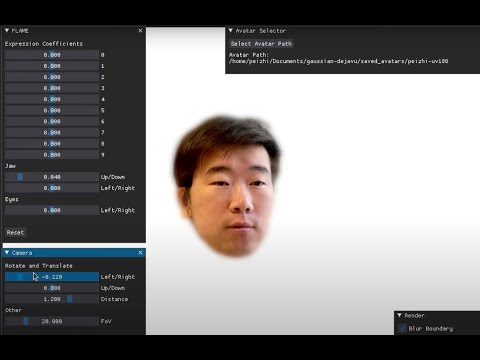The image size is (480, 360).
Task: Click the 'Expression Coefficients' heading
Action: point(44,44)
